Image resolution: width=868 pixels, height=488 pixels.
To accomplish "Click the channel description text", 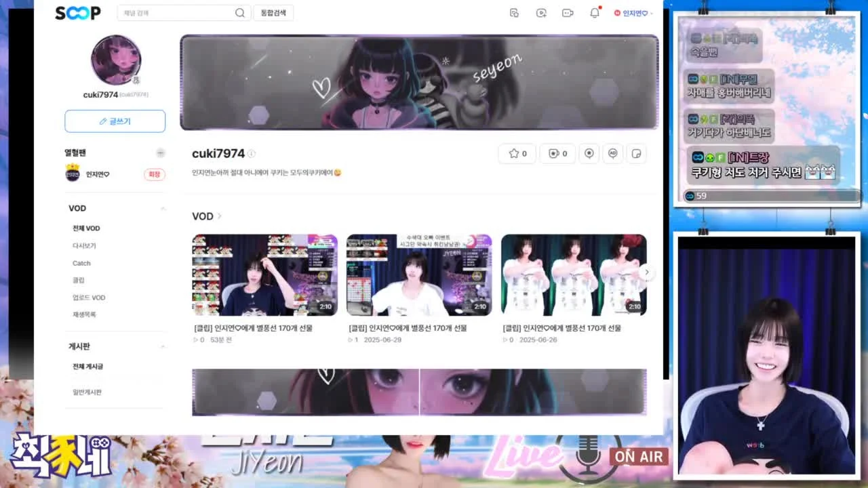I will click(x=267, y=173).
